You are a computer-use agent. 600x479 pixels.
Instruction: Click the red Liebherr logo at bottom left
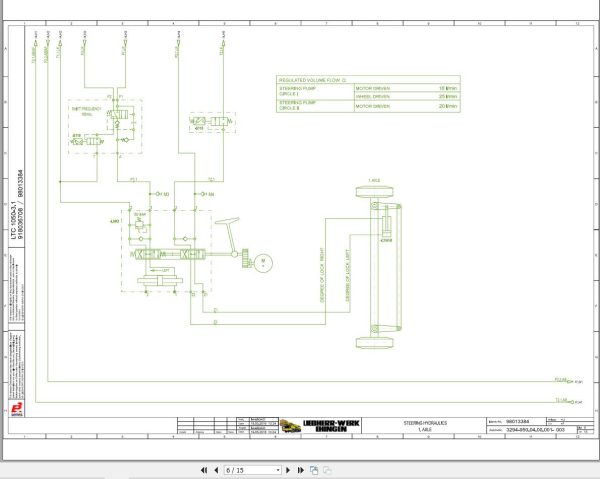(16, 409)
